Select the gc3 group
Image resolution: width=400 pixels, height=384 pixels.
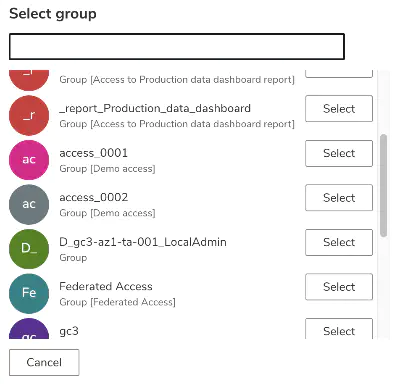point(339,329)
